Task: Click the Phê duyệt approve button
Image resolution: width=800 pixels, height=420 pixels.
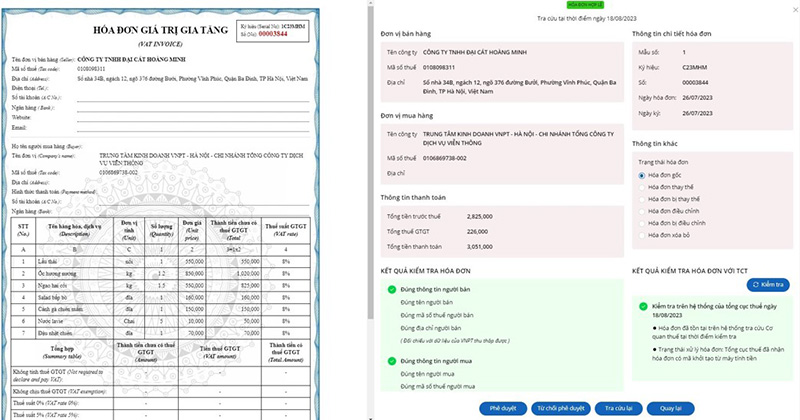Action: [503, 408]
